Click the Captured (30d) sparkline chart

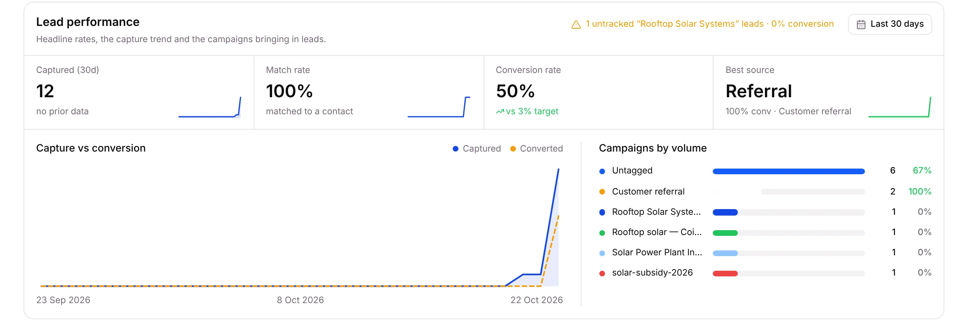[210, 107]
